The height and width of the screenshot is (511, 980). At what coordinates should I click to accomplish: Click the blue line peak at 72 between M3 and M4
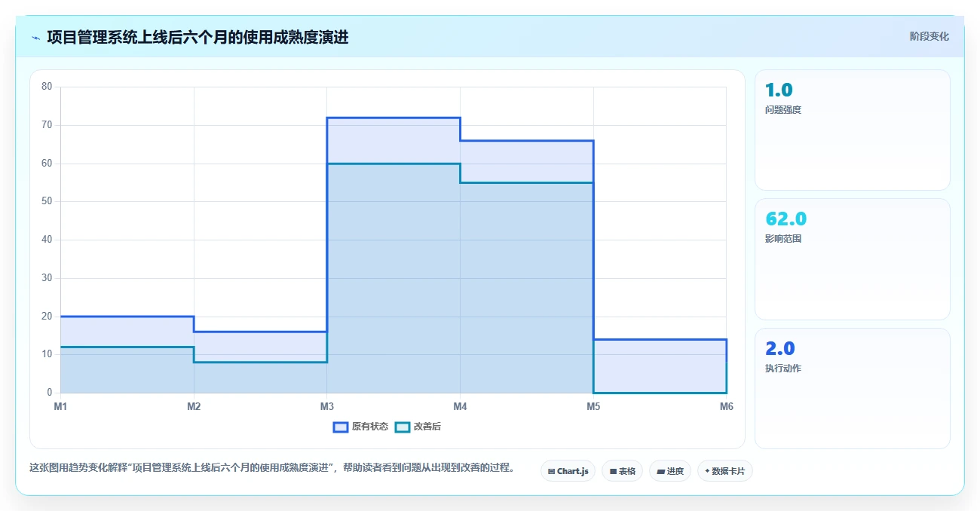tap(394, 118)
